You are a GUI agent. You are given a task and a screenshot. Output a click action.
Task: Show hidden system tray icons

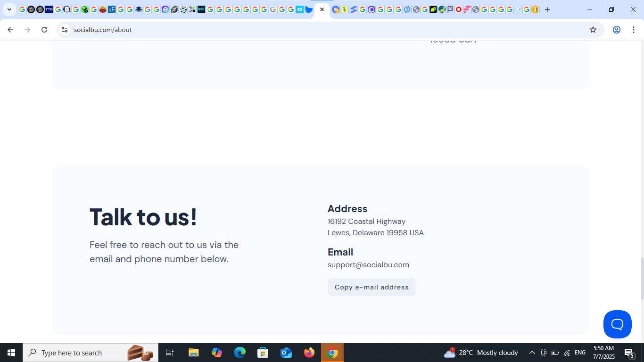[x=532, y=353]
